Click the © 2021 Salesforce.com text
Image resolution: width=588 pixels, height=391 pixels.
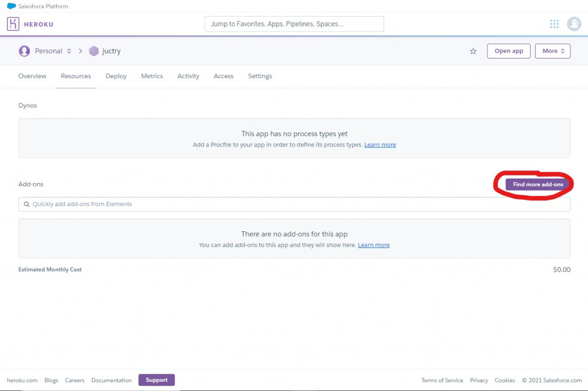click(552, 380)
